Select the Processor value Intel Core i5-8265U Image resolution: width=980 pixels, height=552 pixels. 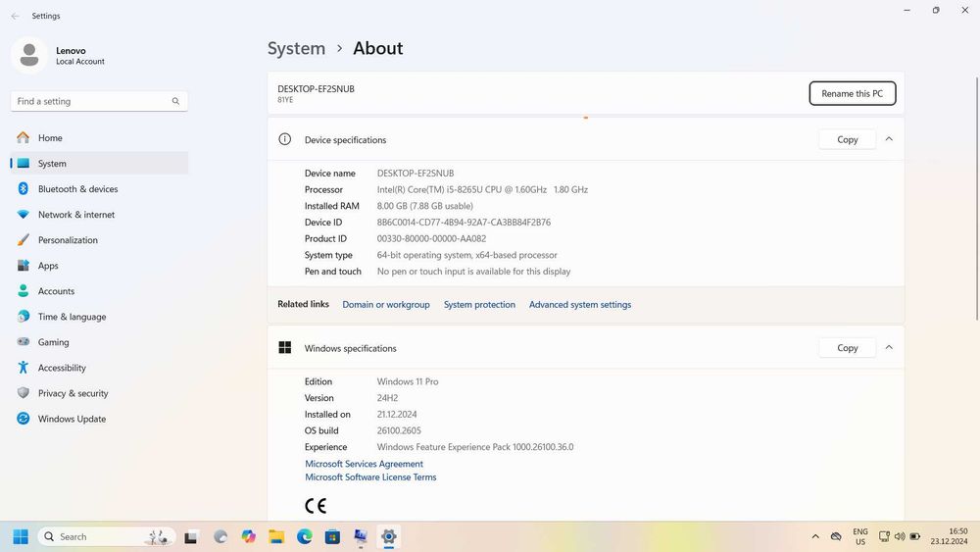[x=482, y=189]
